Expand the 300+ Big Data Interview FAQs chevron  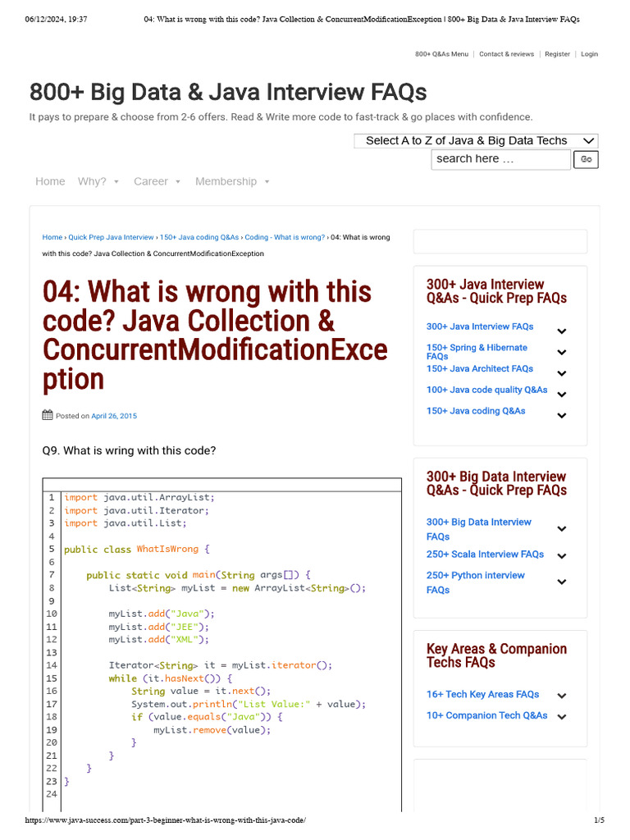tap(562, 529)
